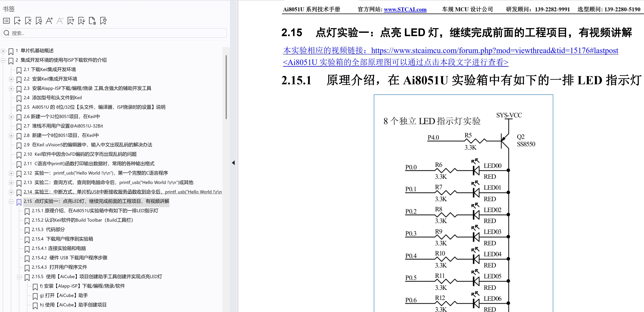
Task: Click the bookmark panel vertical scrollbar
Action: pyautogui.click(x=226, y=87)
